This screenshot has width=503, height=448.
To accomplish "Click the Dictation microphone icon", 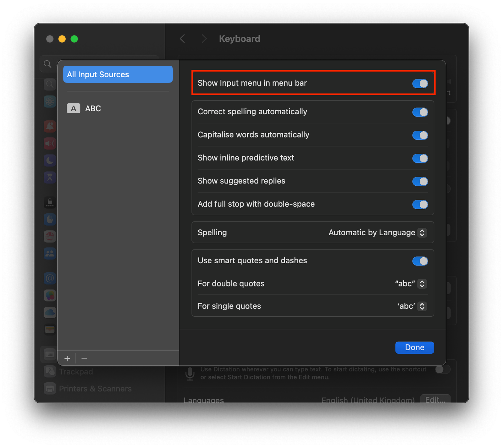I will click(190, 374).
